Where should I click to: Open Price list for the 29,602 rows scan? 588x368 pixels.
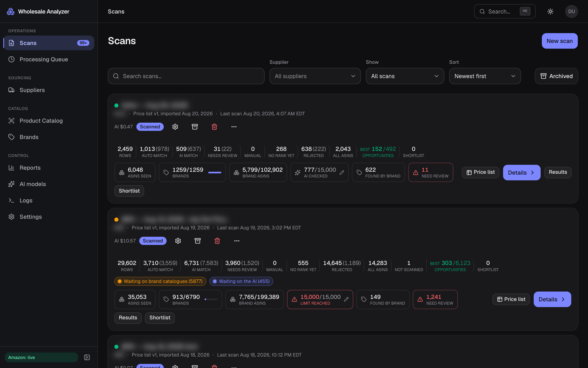coord(511,299)
